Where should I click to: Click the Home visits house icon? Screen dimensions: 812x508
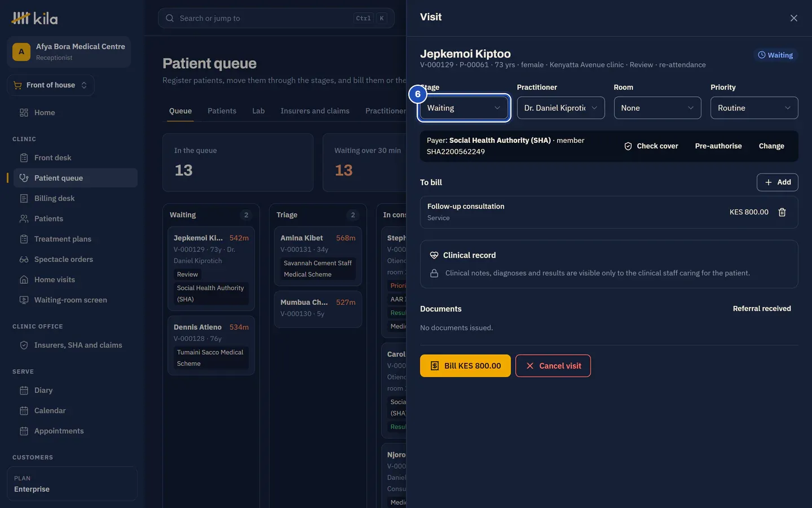pyautogui.click(x=24, y=279)
